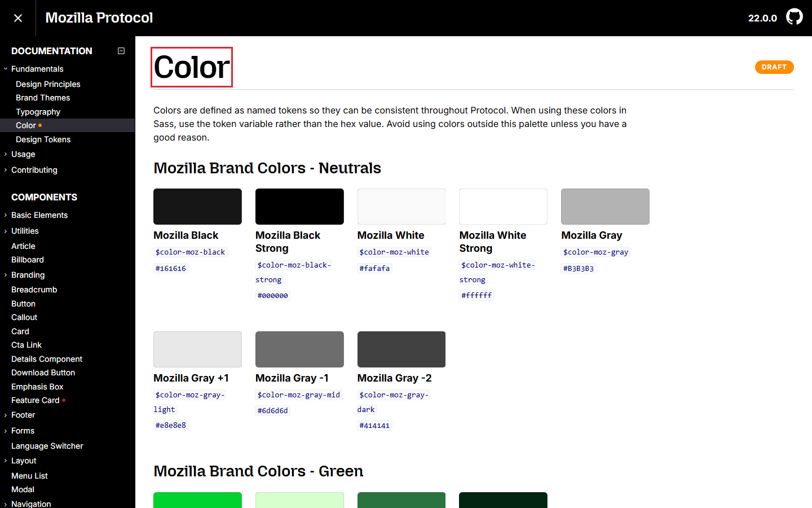Open the Details Component page

[47, 359]
